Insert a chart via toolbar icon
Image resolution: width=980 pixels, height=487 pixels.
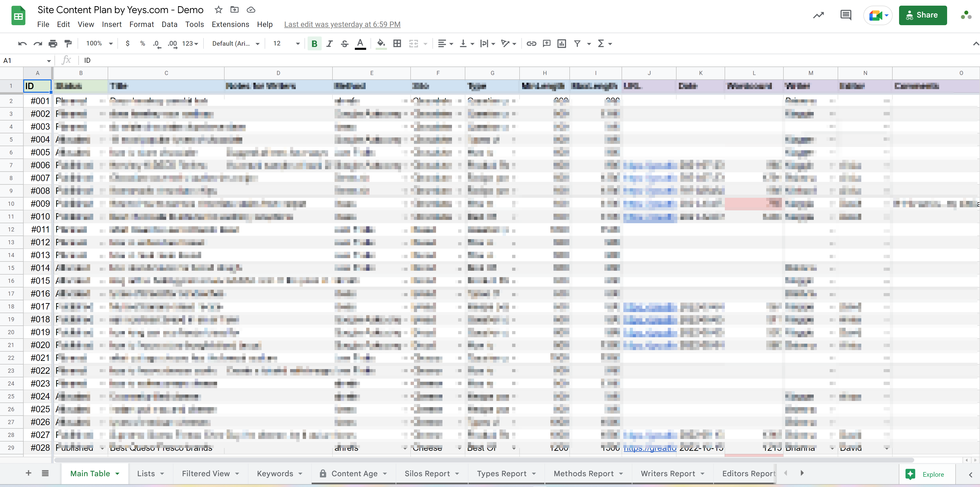pos(561,44)
